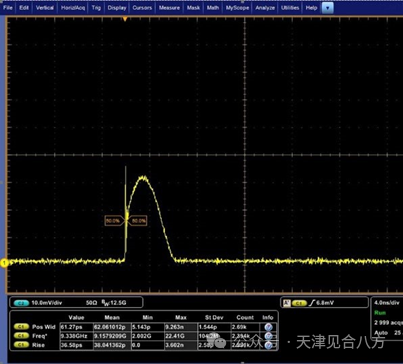Click the C1 badge for Rise measurement

[x=21, y=345]
